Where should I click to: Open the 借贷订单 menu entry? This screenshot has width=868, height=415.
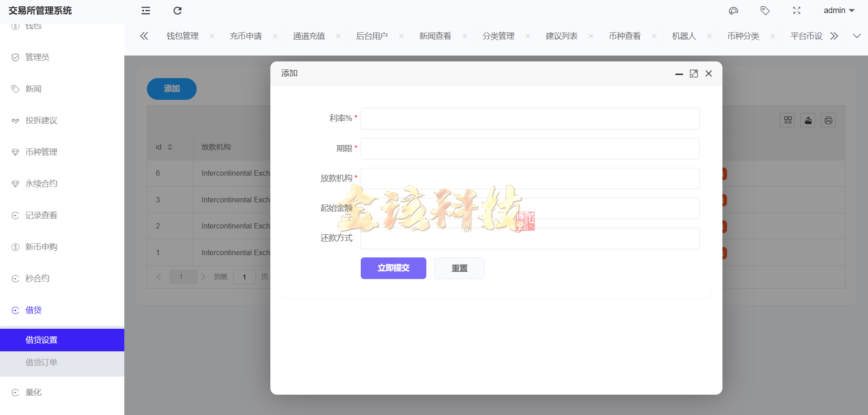coord(41,362)
